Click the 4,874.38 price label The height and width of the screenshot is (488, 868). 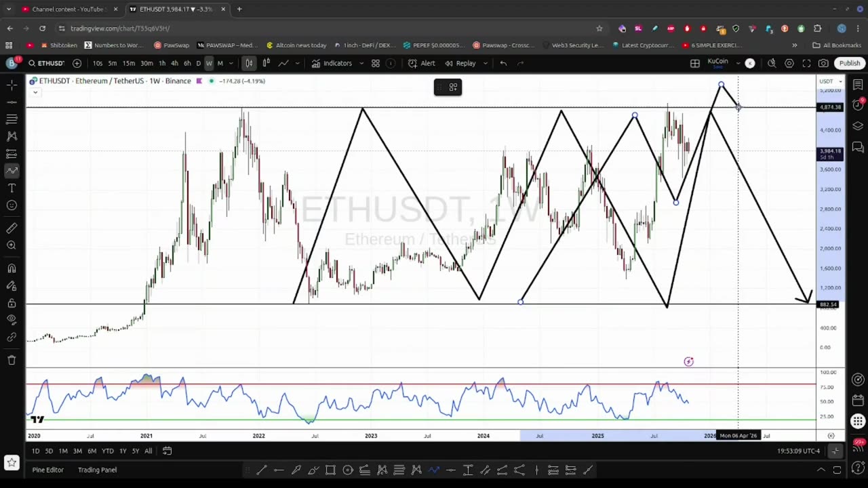coord(830,107)
